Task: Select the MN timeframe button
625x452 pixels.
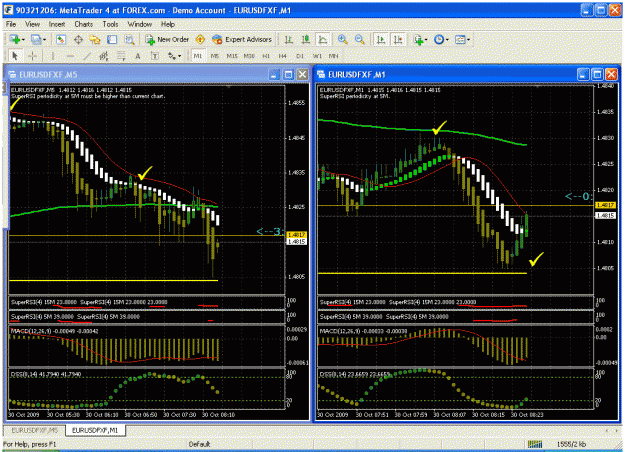Action: [x=334, y=56]
